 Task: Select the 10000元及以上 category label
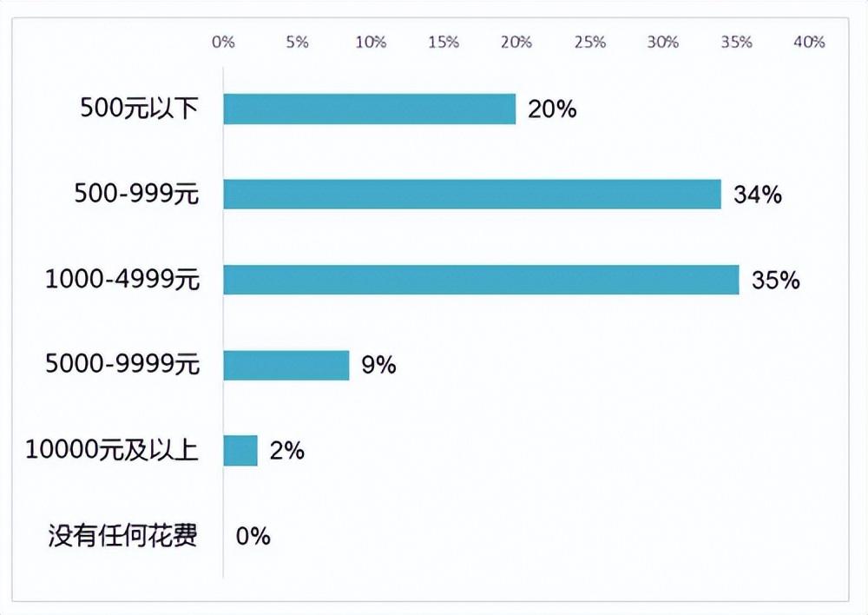(112, 449)
